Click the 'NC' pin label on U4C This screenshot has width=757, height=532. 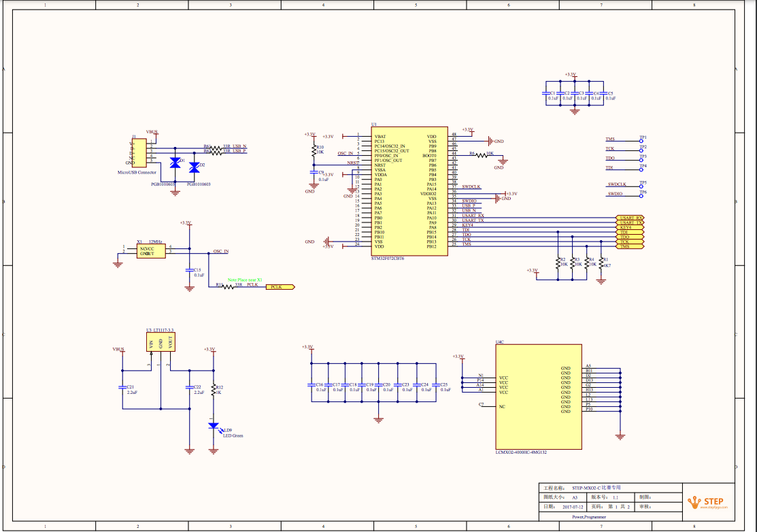pos(502,406)
